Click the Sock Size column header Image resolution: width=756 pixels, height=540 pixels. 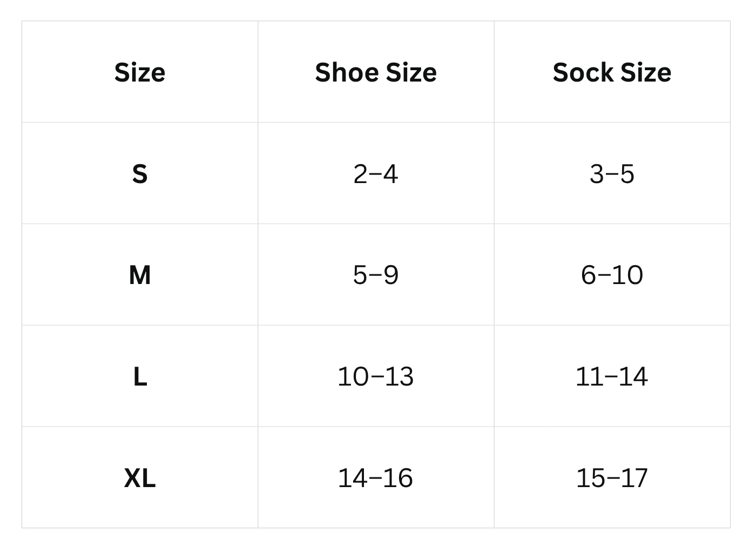[x=612, y=72]
